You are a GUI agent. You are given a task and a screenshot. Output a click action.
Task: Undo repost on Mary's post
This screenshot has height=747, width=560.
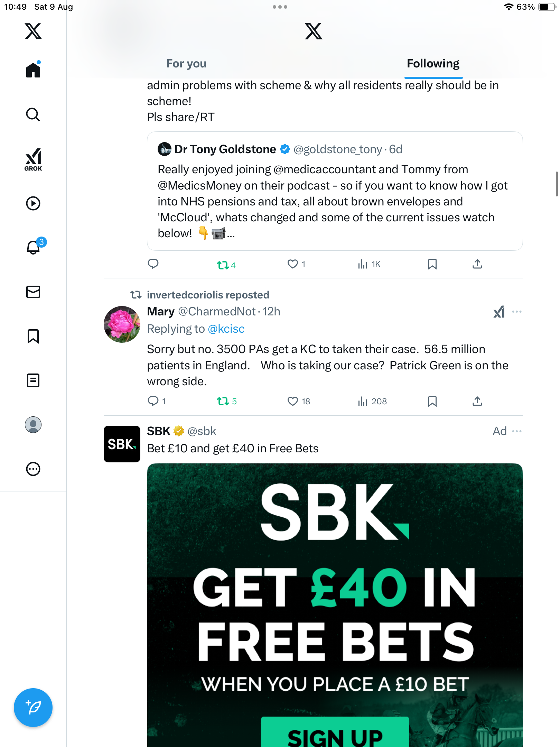(x=223, y=401)
